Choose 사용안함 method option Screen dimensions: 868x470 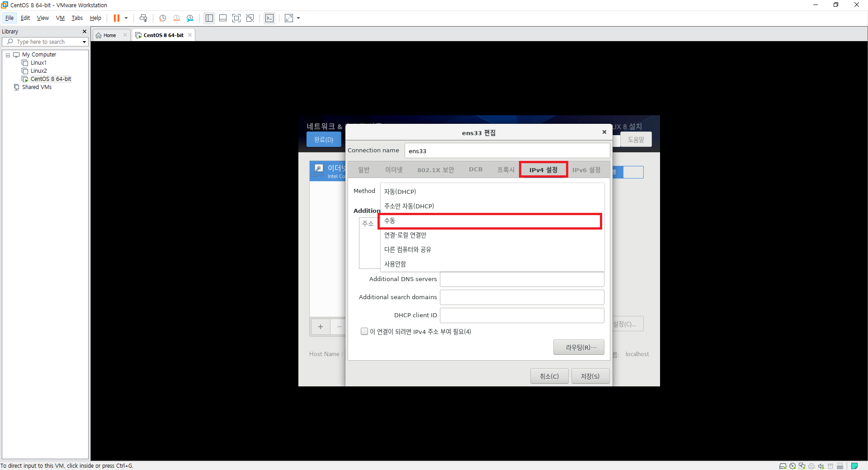pos(492,264)
